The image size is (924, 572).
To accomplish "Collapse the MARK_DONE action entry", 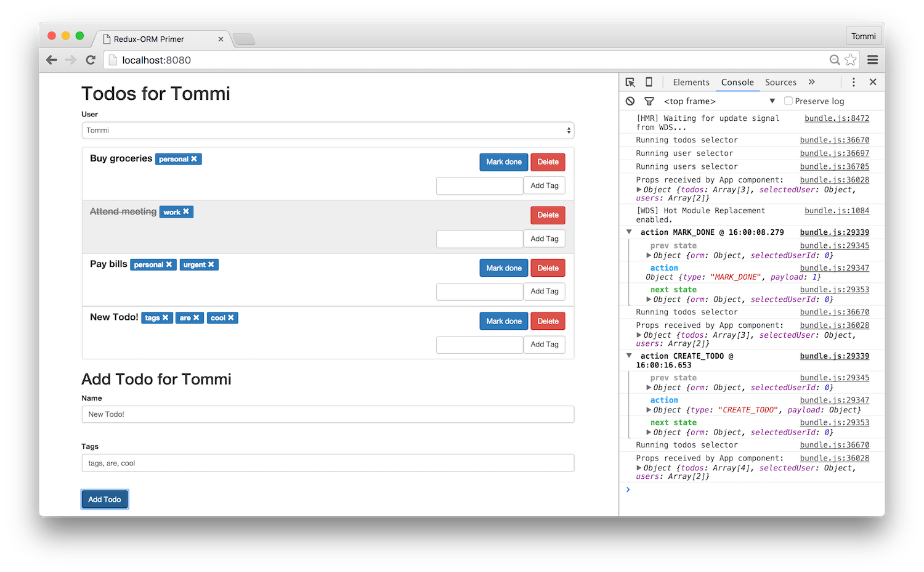I will (x=629, y=232).
